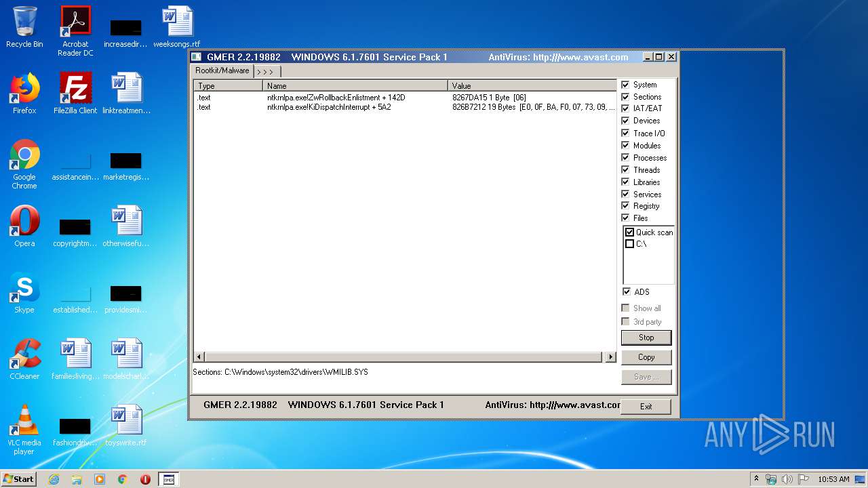Screen dimensions: 868x488
Task: Open Chrome from the taskbar
Action: click(123, 479)
